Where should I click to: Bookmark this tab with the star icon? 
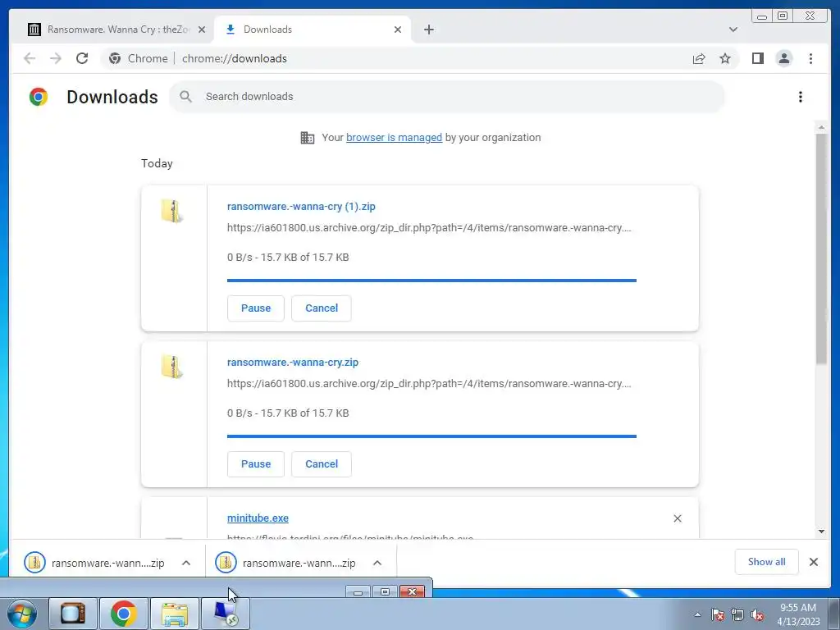pyautogui.click(x=725, y=58)
